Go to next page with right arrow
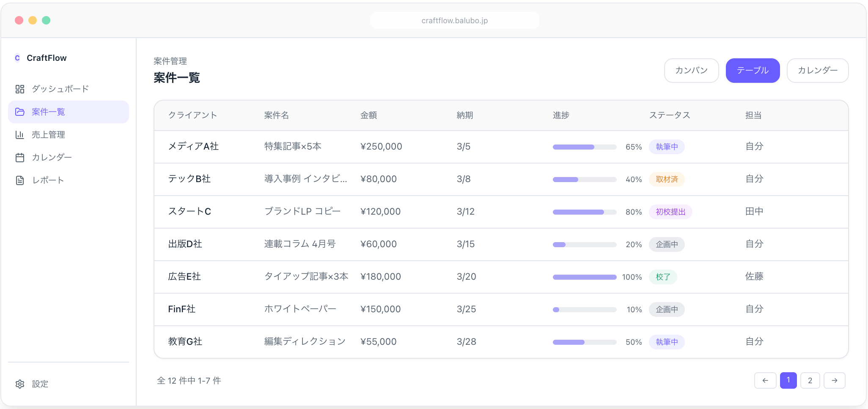Image resolution: width=868 pixels, height=409 pixels. pyautogui.click(x=834, y=380)
